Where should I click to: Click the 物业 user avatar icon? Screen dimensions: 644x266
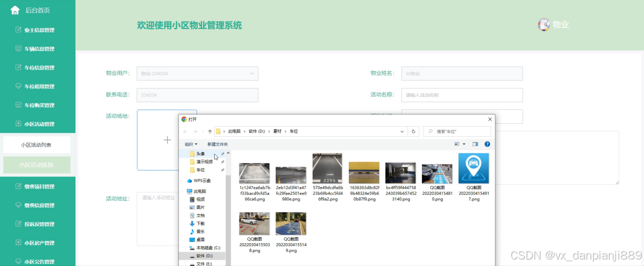pos(544,24)
